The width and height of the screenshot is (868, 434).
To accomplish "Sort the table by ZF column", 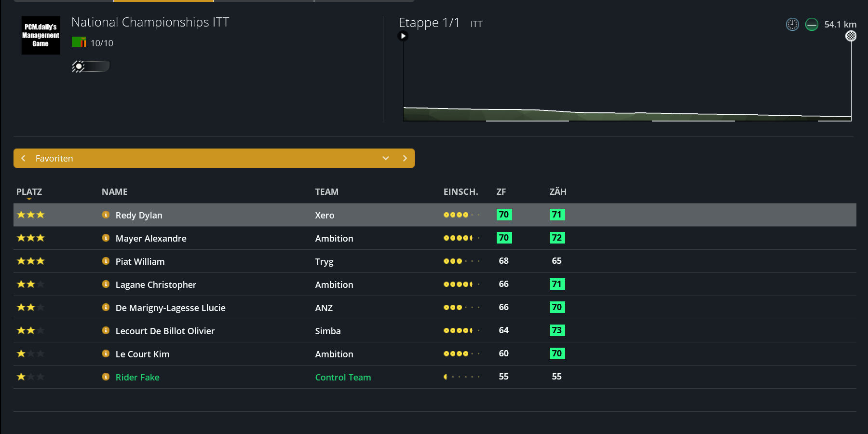I will click(501, 191).
